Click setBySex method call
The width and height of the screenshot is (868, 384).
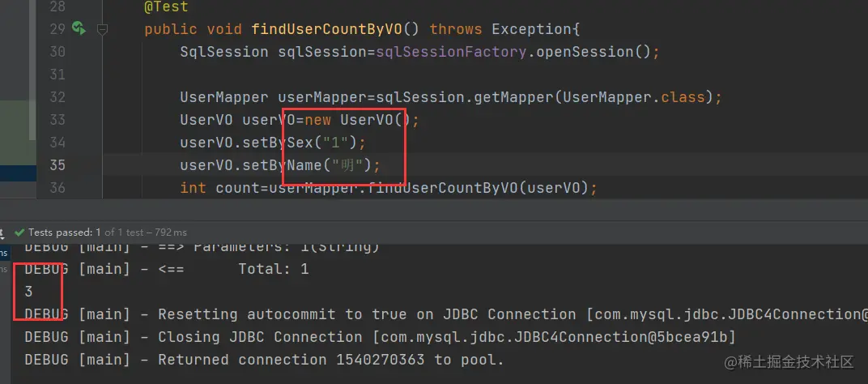[278, 143]
